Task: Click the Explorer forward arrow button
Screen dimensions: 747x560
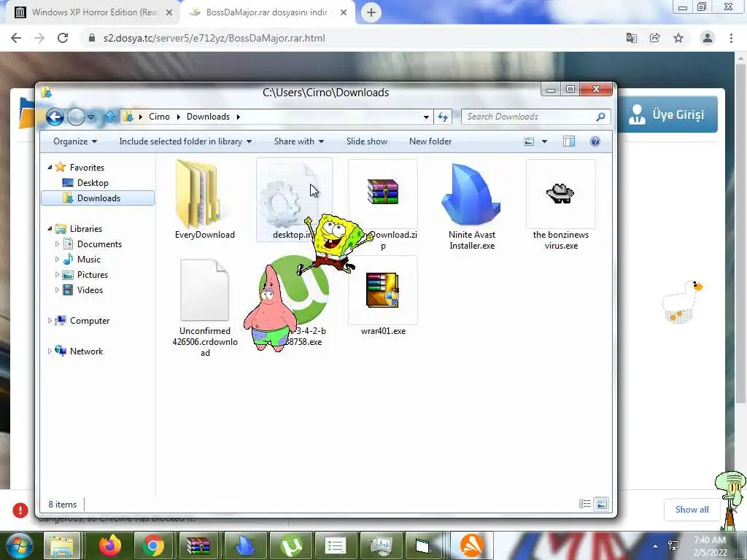Action: [x=76, y=117]
